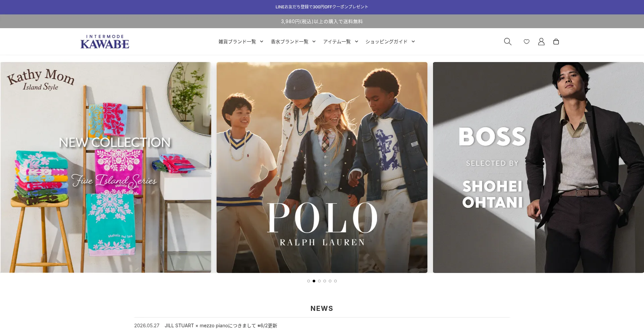Expand 香水ブランド一覧 chevron
The width and height of the screenshot is (644, 333).
[314, 42]
